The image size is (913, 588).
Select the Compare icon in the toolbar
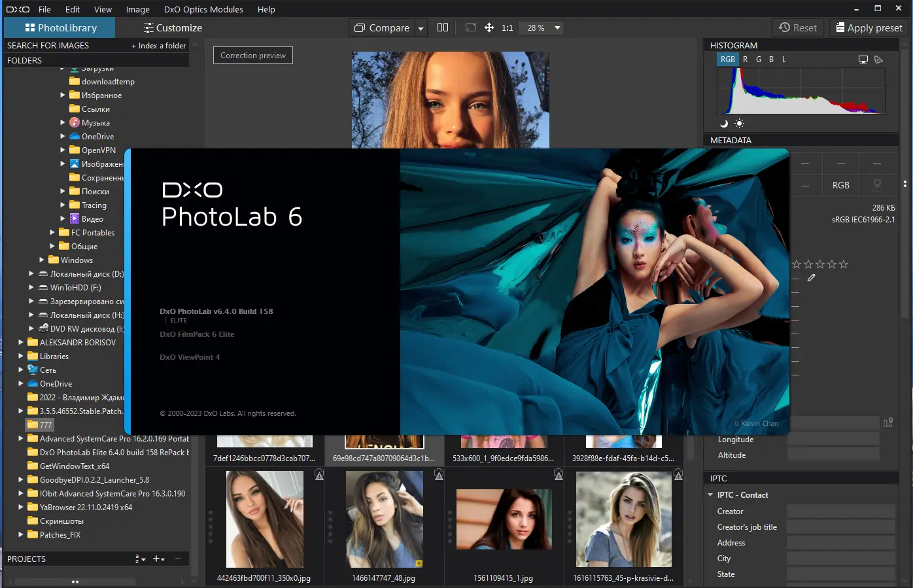[360, 27]
